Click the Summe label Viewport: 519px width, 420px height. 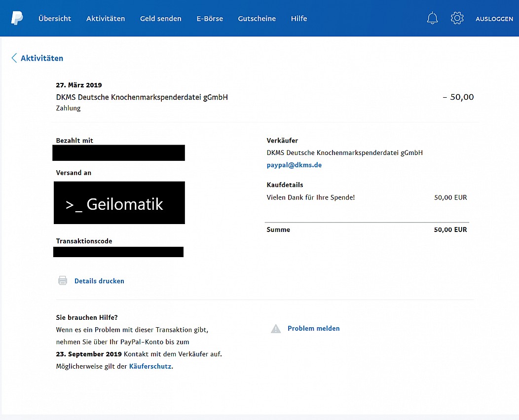point(278,229)
